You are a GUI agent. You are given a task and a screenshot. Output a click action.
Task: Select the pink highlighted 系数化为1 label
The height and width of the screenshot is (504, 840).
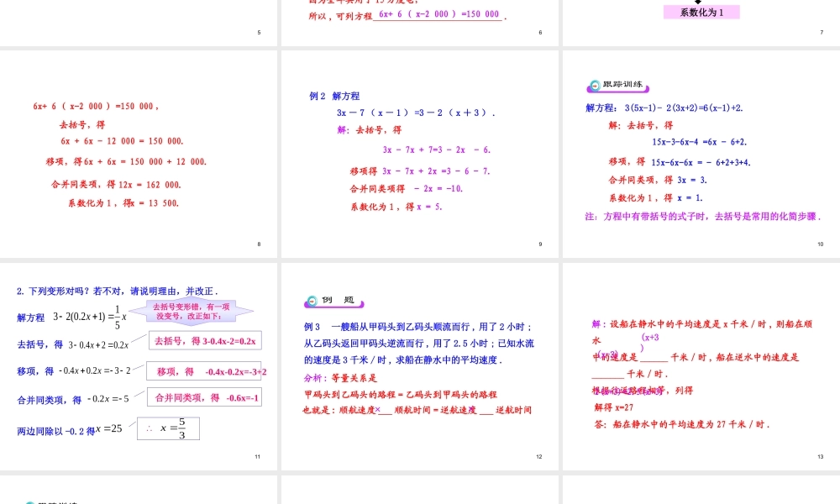(x=701, y=11)
